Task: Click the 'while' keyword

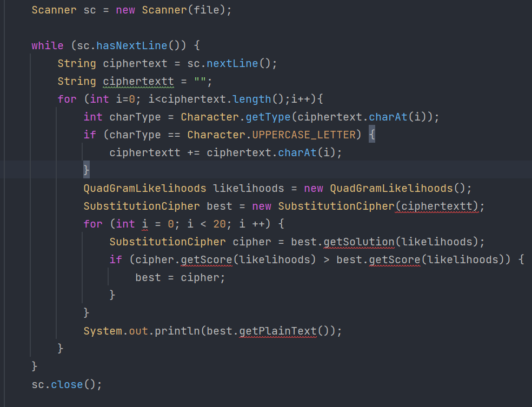Action: [48, 46]
